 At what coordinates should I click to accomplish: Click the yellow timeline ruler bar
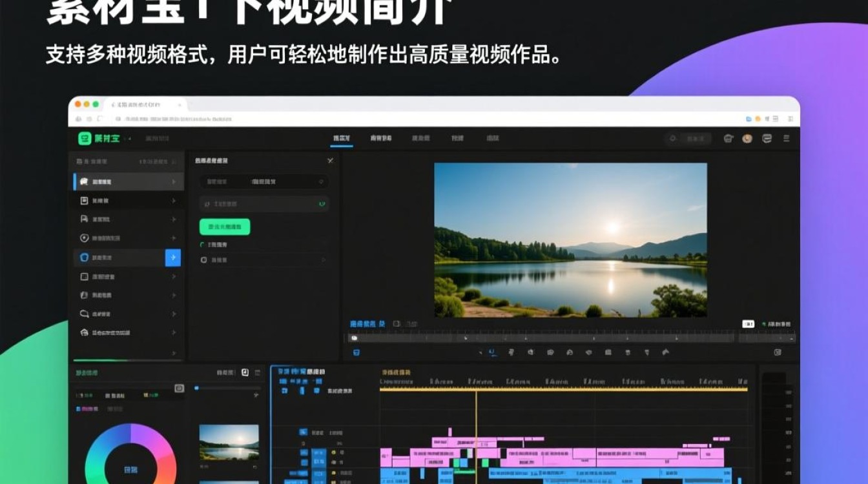coord(563,389)
